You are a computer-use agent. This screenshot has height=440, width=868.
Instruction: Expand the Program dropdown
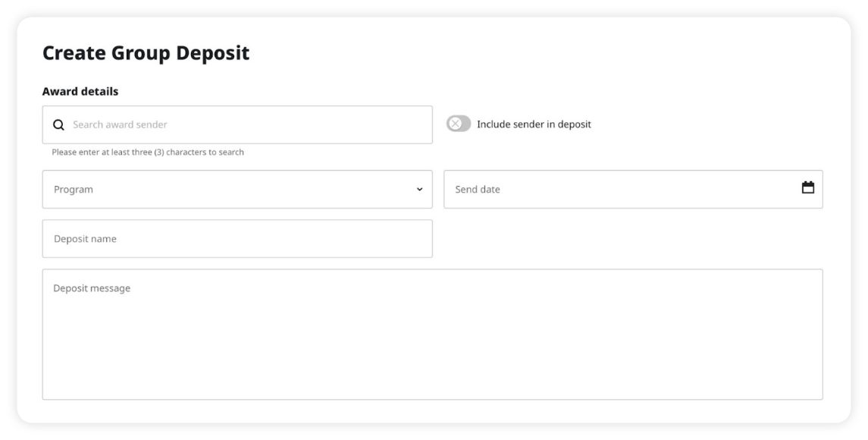pos(237,190)
